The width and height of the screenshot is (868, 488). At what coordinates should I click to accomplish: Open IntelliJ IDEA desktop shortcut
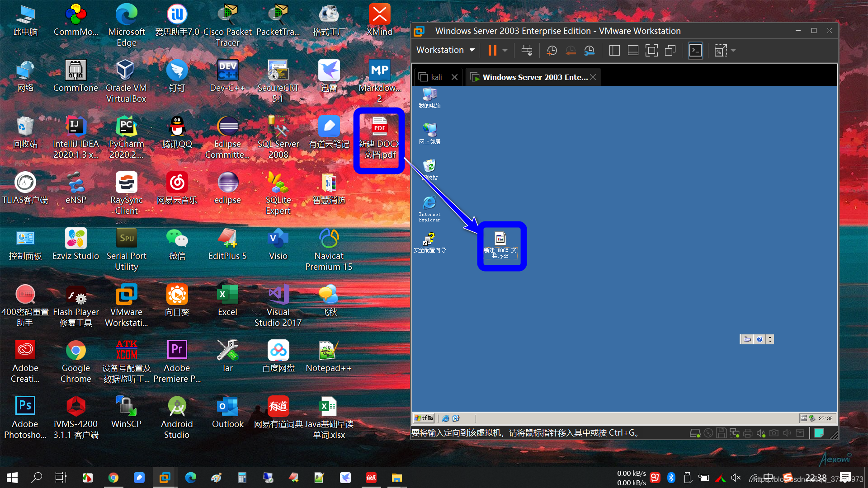pyautogui.click(x=75, y=137)
